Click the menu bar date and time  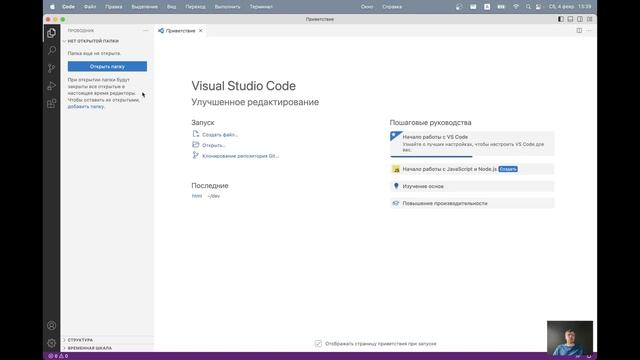(x=570, y=7)
